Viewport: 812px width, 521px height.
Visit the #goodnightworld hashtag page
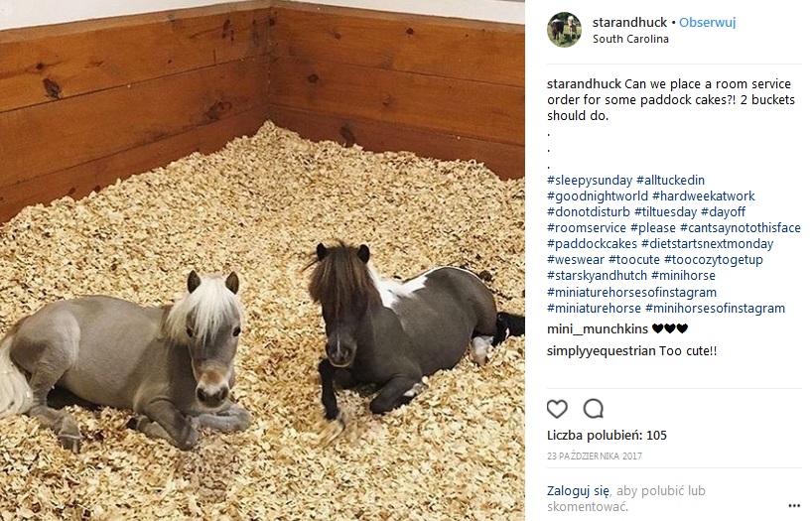point(598,196)
